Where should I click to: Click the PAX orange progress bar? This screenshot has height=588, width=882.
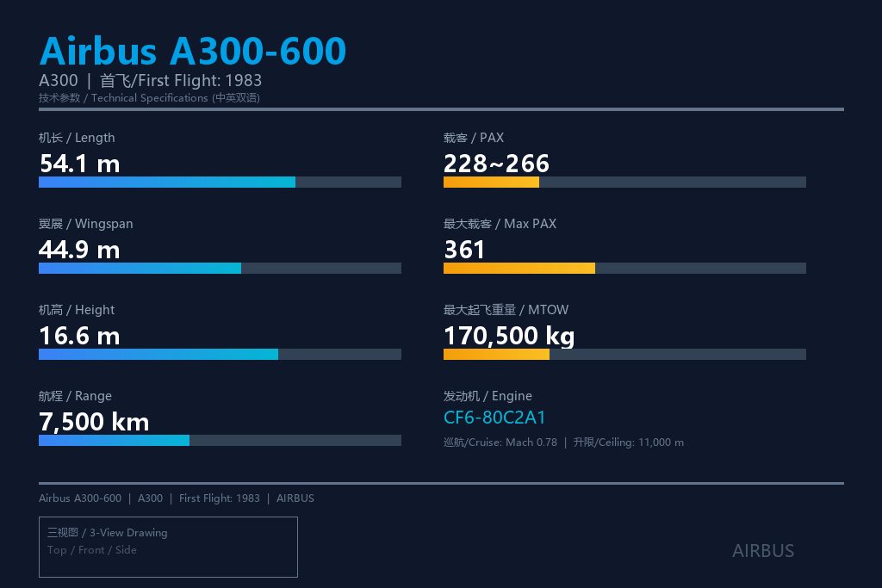coord(625,183)
